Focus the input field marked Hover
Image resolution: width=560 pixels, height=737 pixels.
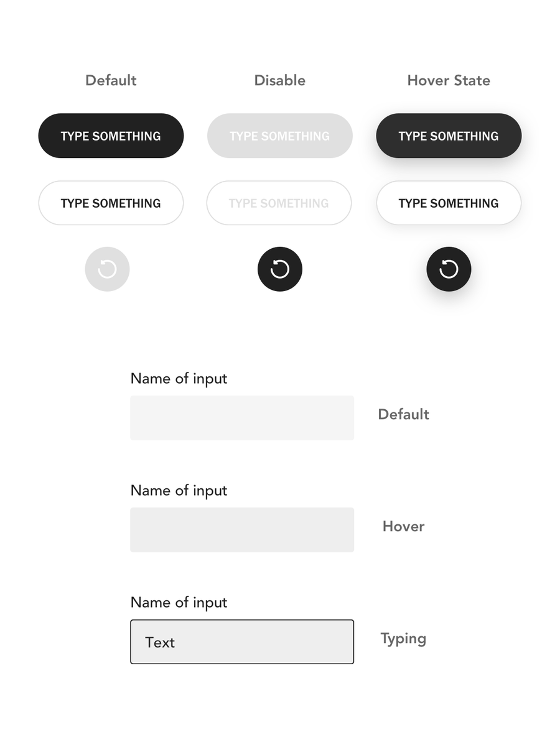click(242, 530)
